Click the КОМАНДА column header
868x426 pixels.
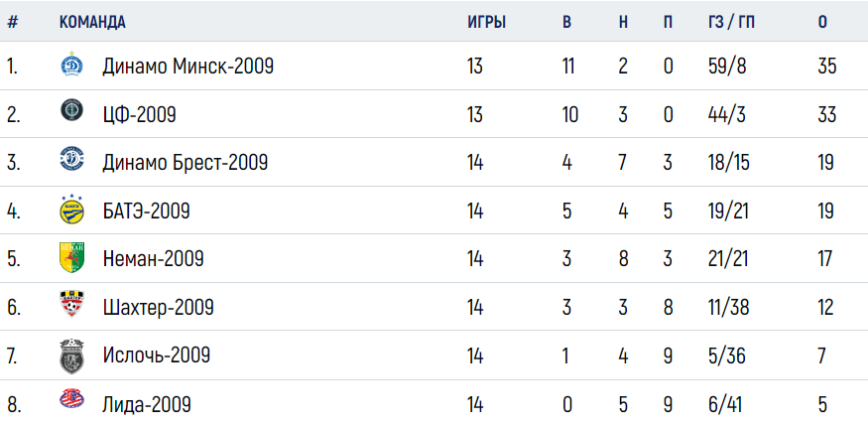pyautogui.click(x=92, y=22)
